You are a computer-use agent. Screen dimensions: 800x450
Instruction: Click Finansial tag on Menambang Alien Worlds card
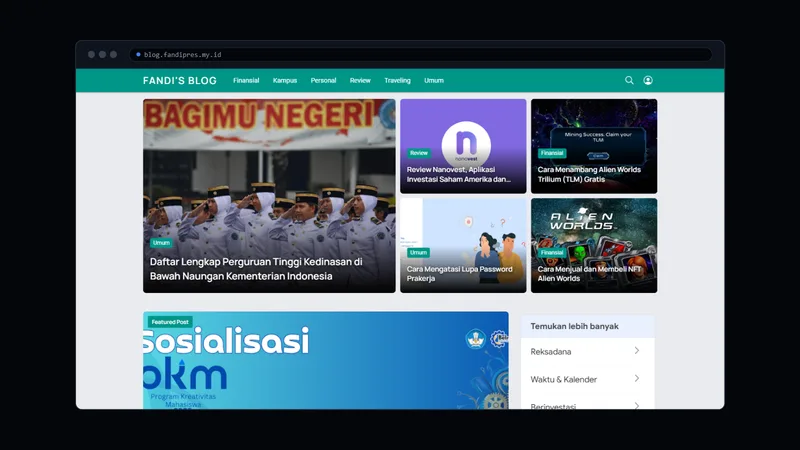click(x=552, y=153)
